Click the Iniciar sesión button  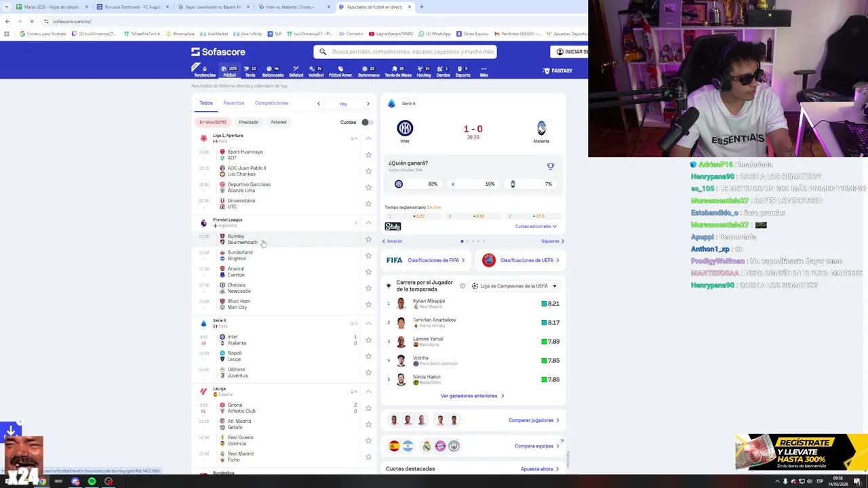pos(570,52)
